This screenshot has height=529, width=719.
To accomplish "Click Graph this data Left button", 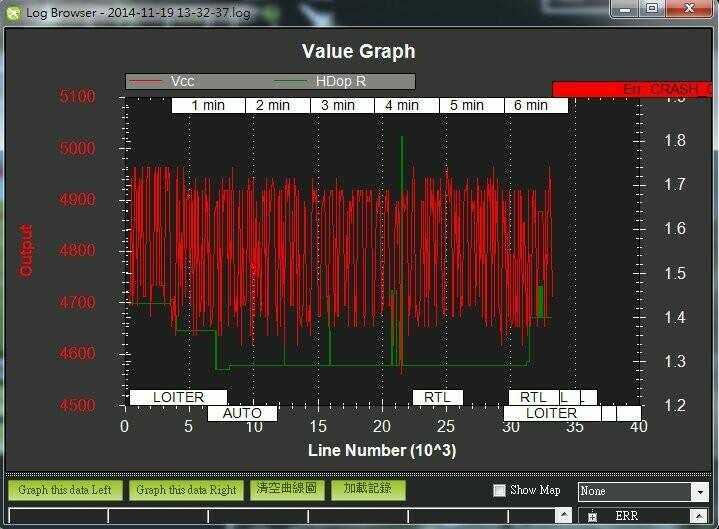I will pyautogui.click(x=66, y=490).
